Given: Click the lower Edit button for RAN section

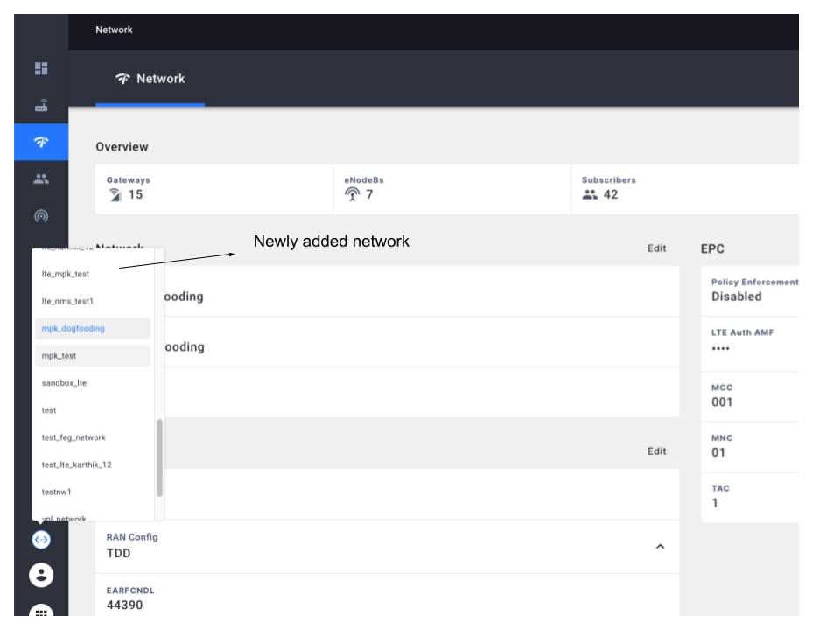Looking at the screenshot, I should point(657,451).
